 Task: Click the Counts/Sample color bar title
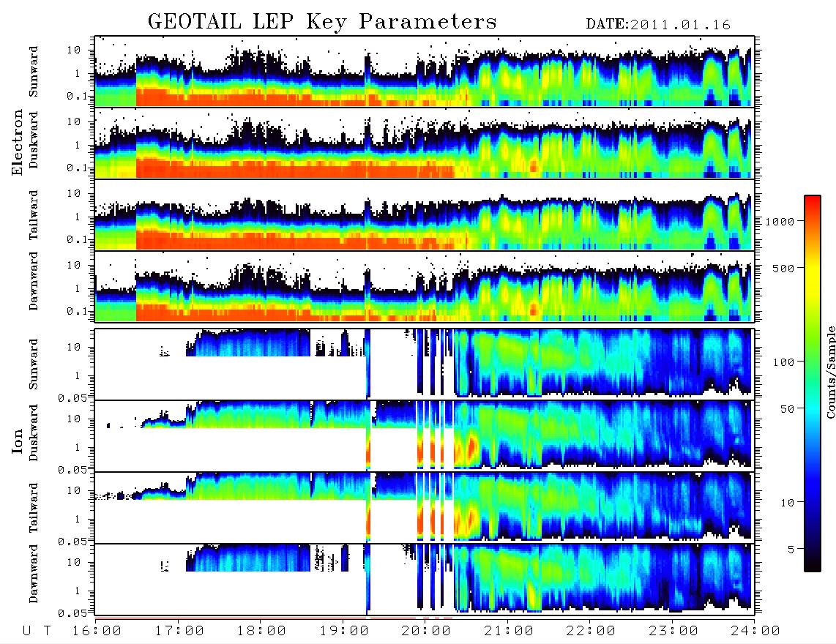[x=830, y=372]
